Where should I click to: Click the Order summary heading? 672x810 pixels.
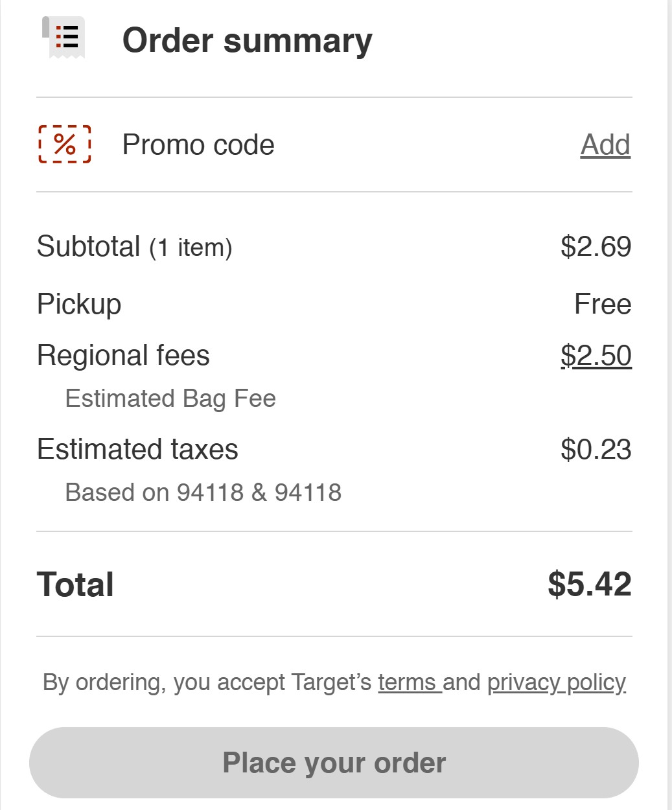[247, 40]
